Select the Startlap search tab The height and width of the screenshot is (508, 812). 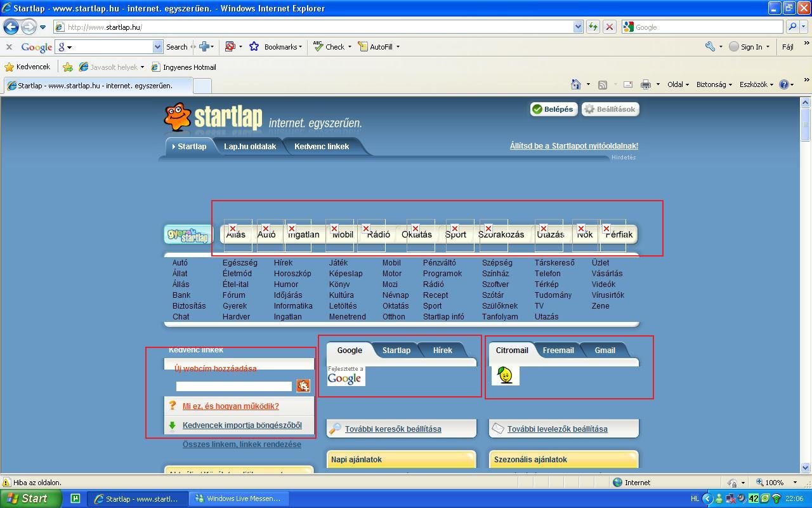tap(396, 351)
